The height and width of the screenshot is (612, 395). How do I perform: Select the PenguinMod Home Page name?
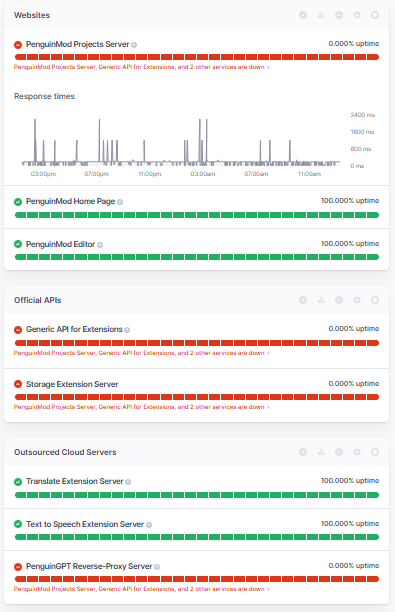click(70, 201)
